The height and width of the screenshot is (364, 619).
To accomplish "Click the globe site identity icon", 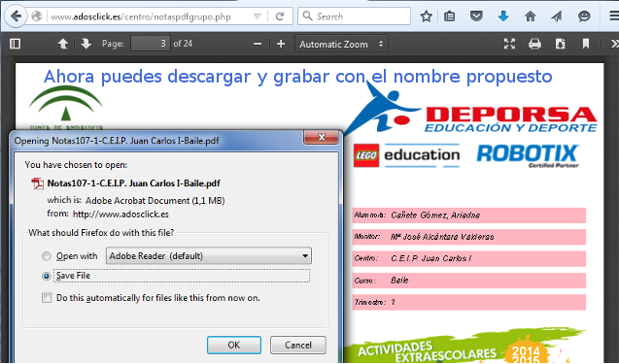I will tap(37, 17).
